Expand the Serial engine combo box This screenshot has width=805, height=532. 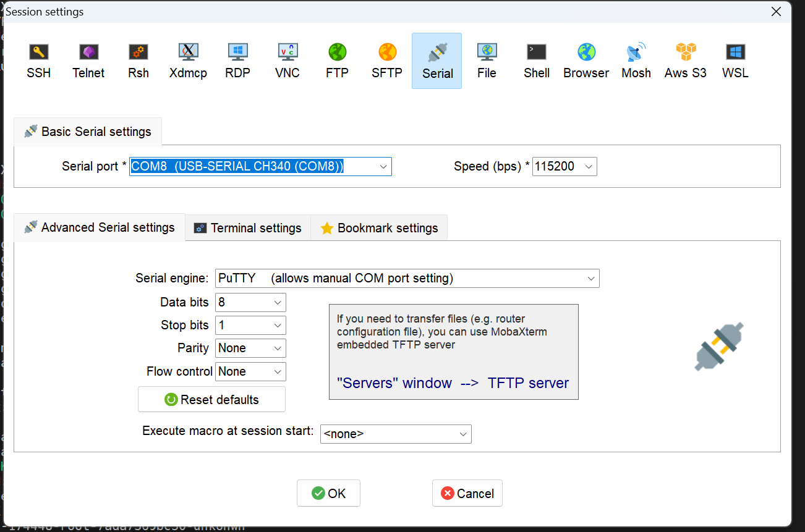coord(591,279)
